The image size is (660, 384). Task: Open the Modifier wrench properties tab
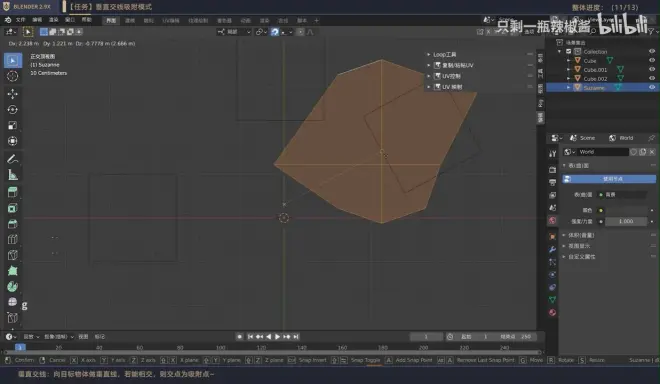click(552, 249)
